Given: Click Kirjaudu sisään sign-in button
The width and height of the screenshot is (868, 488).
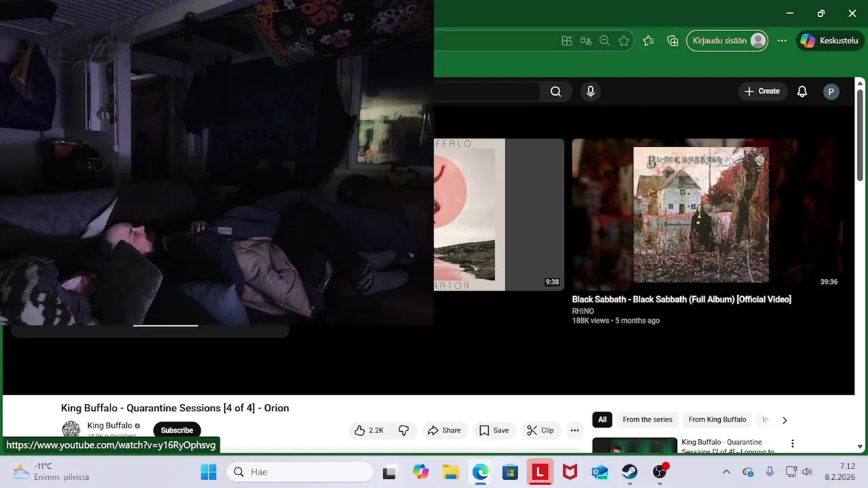Looking at the screenshot, I should click(728, 41).
